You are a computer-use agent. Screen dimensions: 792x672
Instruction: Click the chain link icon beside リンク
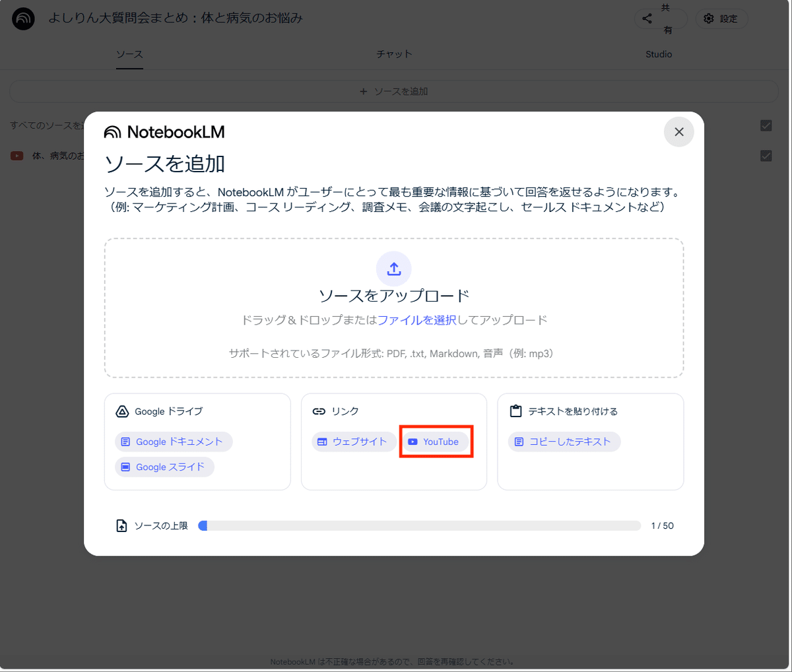(319, 411)
